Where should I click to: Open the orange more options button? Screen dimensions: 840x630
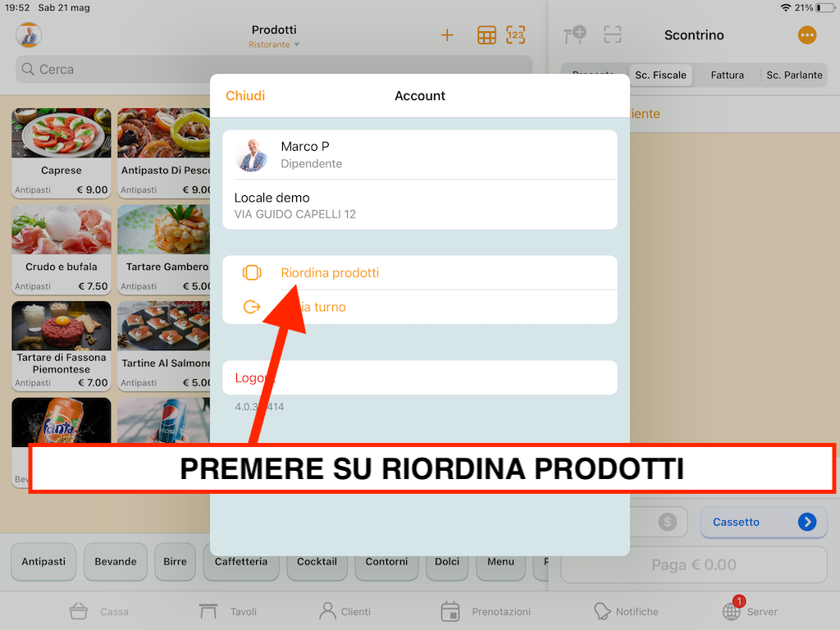[807, 35]
